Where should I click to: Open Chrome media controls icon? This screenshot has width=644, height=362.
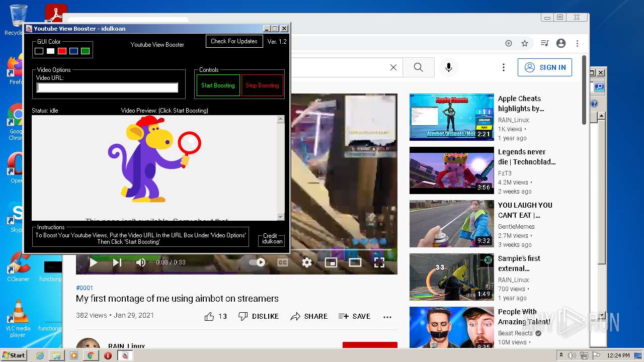(544, 43)
